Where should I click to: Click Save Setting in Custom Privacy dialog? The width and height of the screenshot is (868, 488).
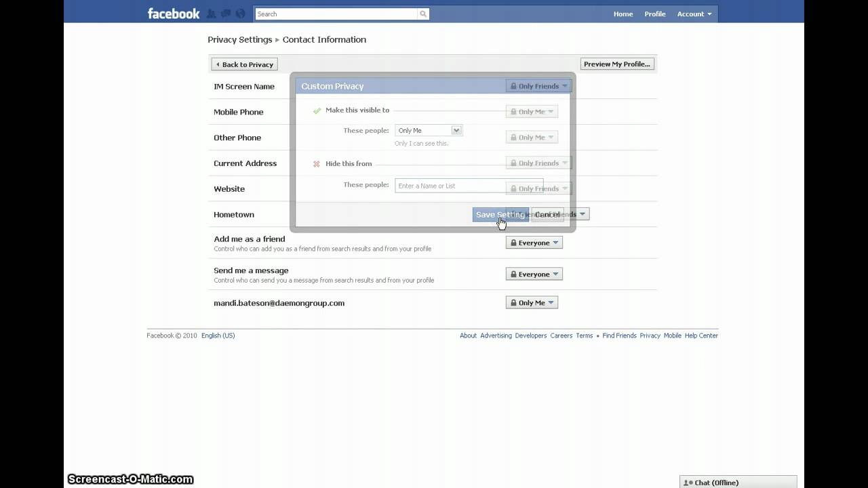[x=500, y=215]
